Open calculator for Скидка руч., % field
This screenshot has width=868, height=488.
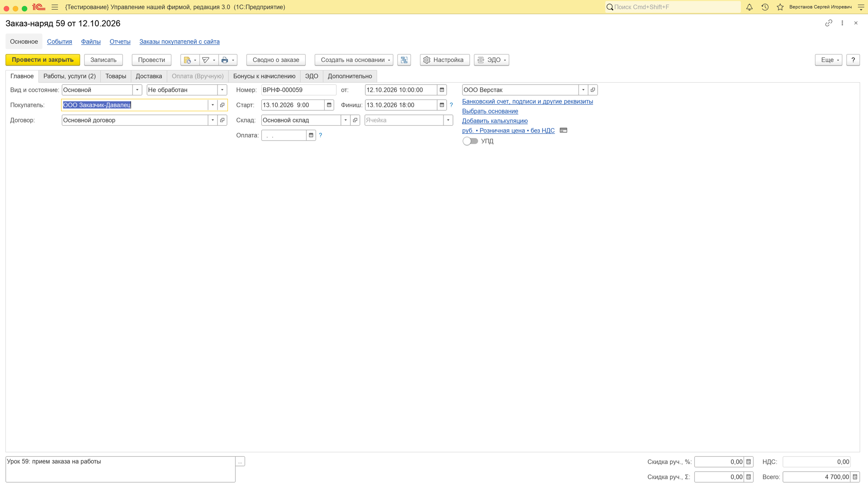[749, 462]
